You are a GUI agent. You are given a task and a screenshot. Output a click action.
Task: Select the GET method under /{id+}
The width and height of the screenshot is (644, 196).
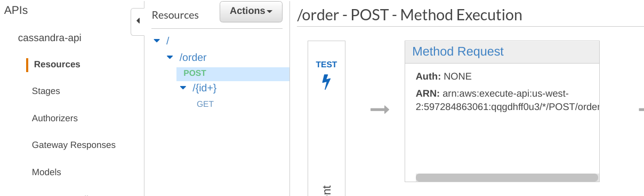pos(205,104)
